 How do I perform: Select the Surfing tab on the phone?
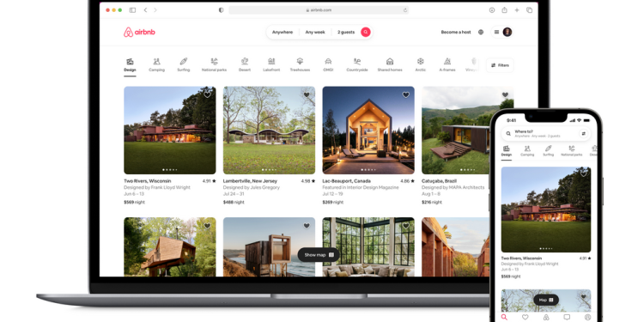pos(549,151)
